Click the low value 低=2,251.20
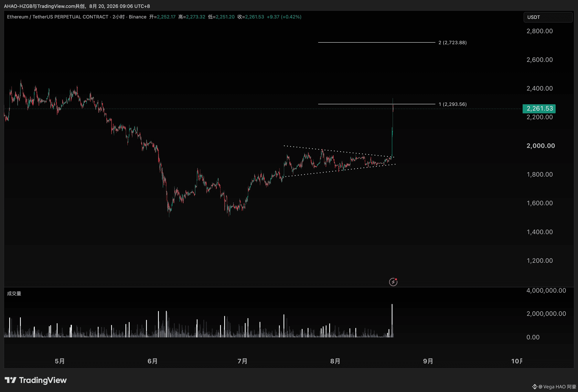 [221, 17]
